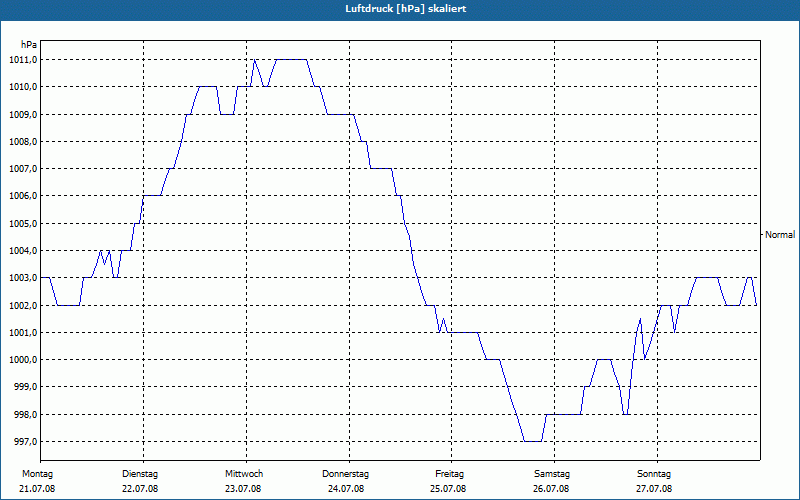Click the 'Donnerstag' day label
Viewport: 800px width, 500px height.
[x=345, y=474]
